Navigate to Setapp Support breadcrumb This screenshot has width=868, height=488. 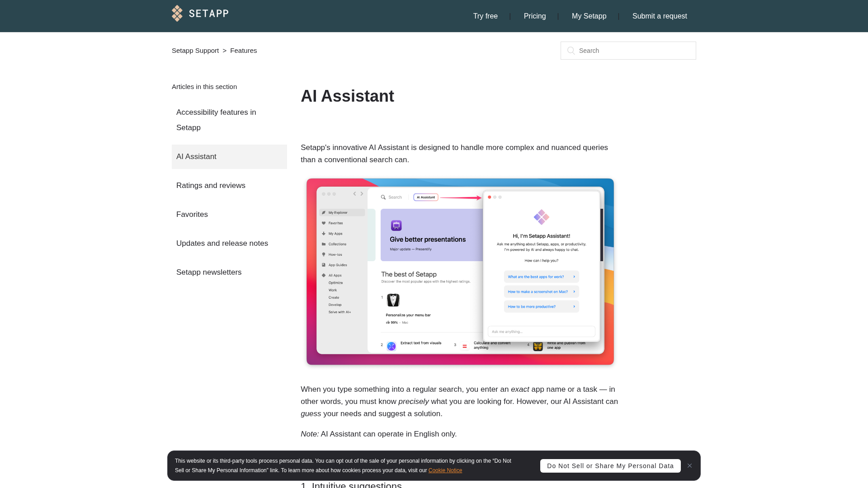[x=195, y=51]
